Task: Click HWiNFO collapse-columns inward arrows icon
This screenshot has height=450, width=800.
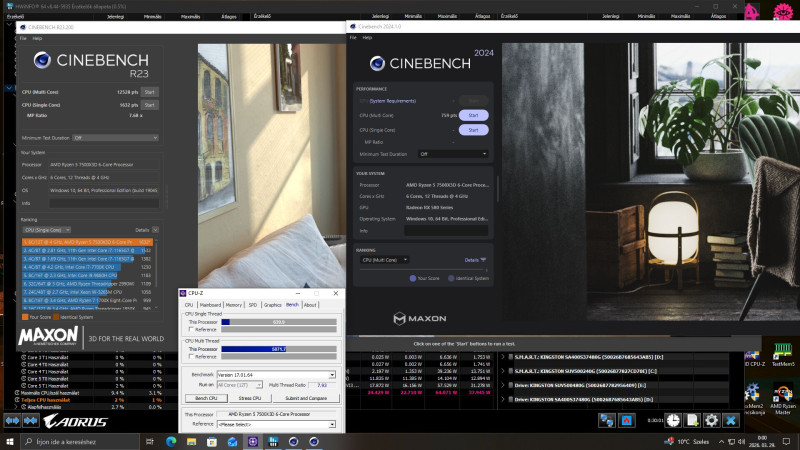Action: click(x=31, y=421)
